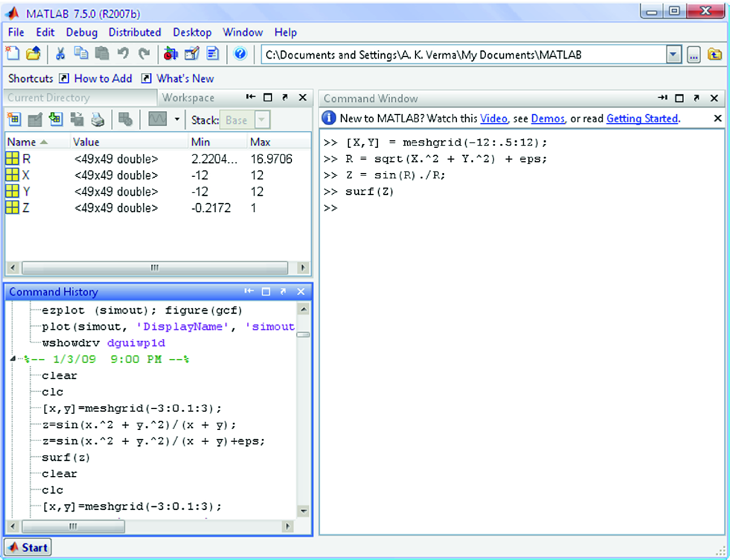Switch to the Workspace tab
The image size is (730, 560).
(x=188, y=98)
